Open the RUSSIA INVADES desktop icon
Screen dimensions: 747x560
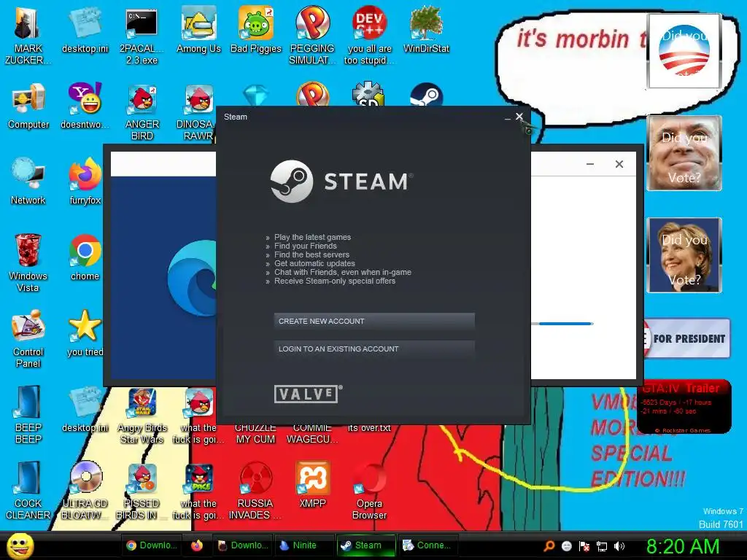pos(255,491)
